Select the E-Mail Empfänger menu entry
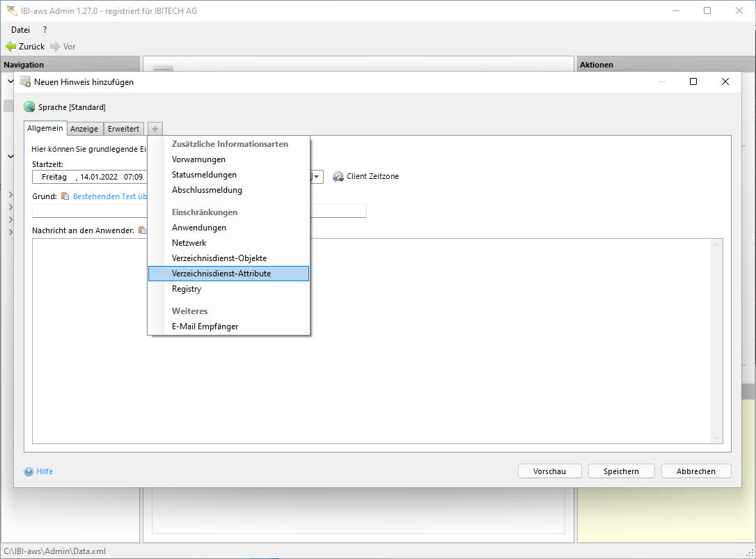Viewport: 756px width, 559px height. 205,326
